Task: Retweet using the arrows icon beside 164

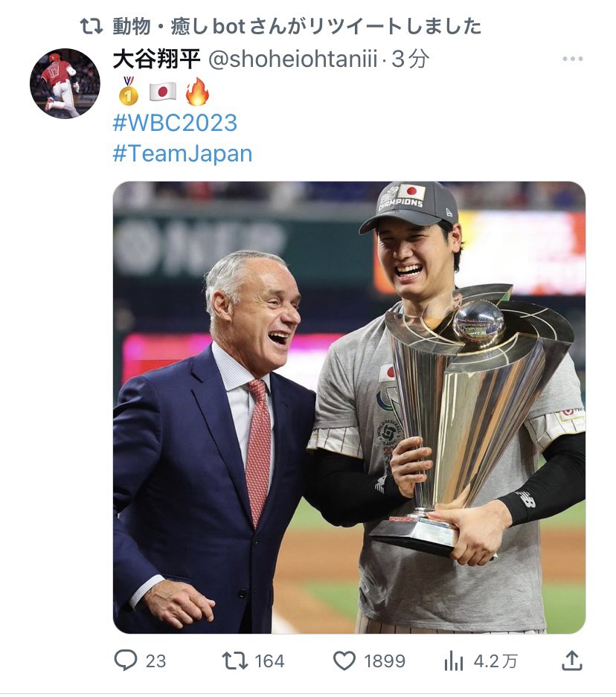Action: pos(234,661)
